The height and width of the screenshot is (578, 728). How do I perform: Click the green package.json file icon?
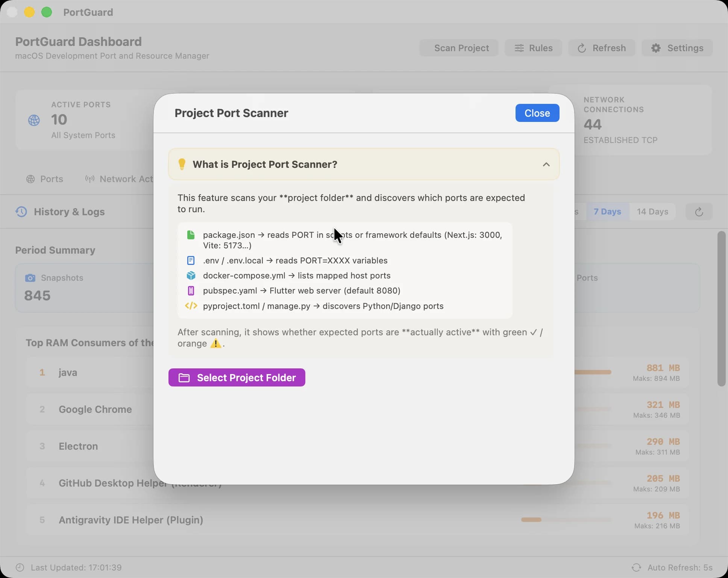(x=191, y=235)
